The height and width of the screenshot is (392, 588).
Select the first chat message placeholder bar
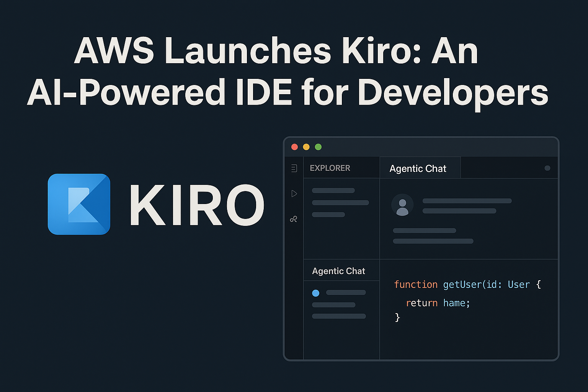(466, 200)
